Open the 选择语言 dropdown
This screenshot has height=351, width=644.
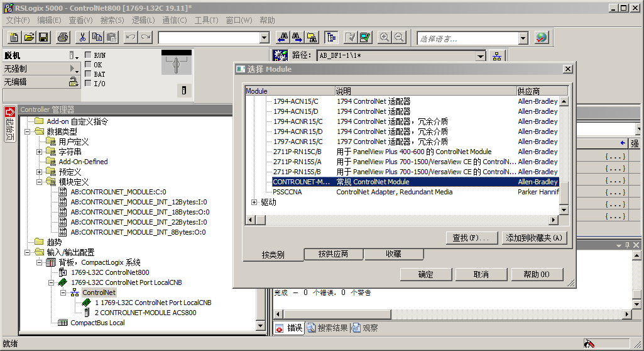(523, 38)
